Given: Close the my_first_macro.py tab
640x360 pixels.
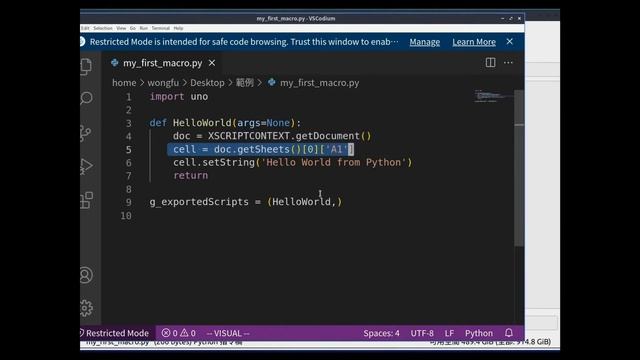Looking at the screenshot, I should coord(212,63).
